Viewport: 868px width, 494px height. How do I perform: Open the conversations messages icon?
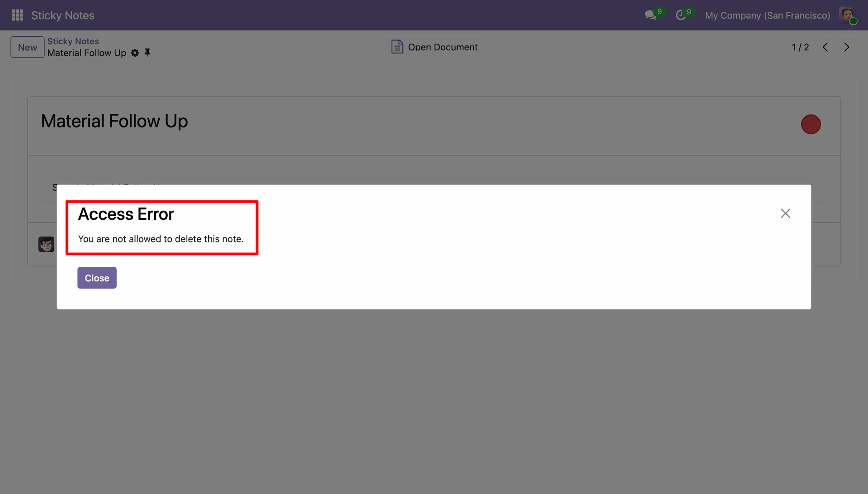[651, 15]
